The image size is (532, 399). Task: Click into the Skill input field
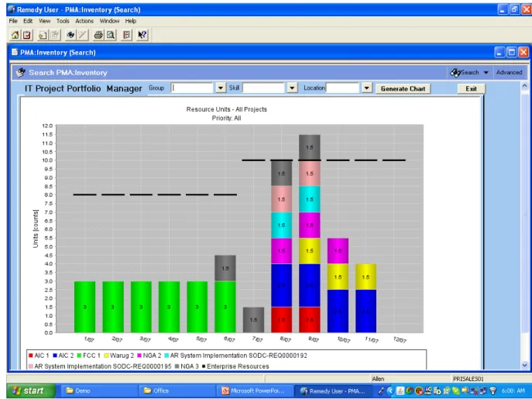tap(263, 88)
